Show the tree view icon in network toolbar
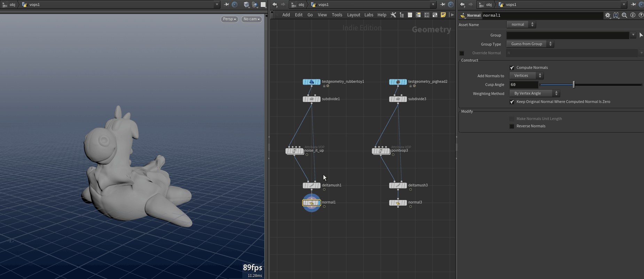The width and height of the screenshot is (644, 279). 402,15
